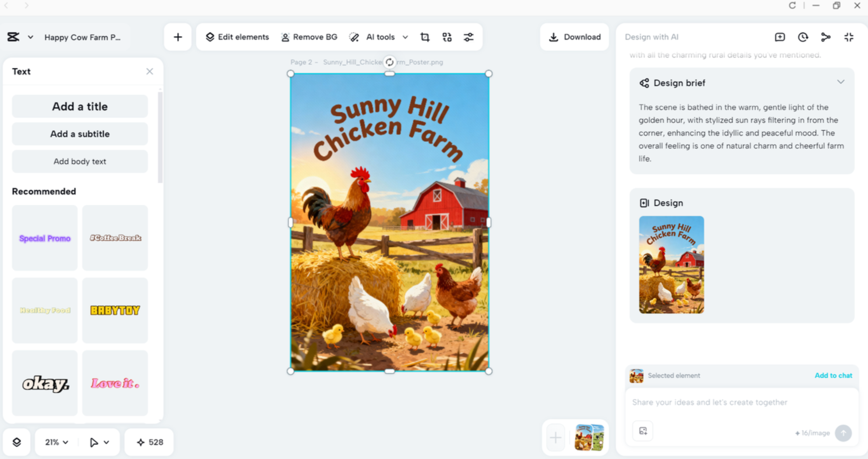Click Add to chat for selected element
This screenshot has width=868, height=459.
click(833, 375)
